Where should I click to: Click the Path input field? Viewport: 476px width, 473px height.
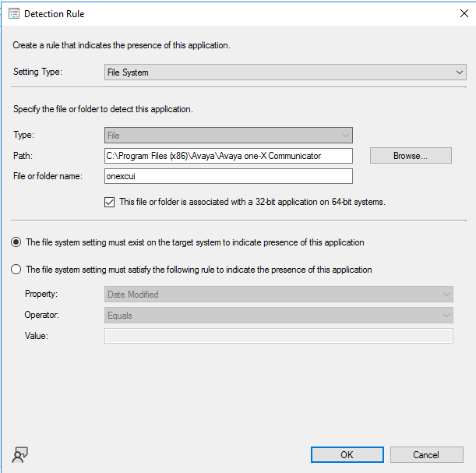(x=228, y=156)
